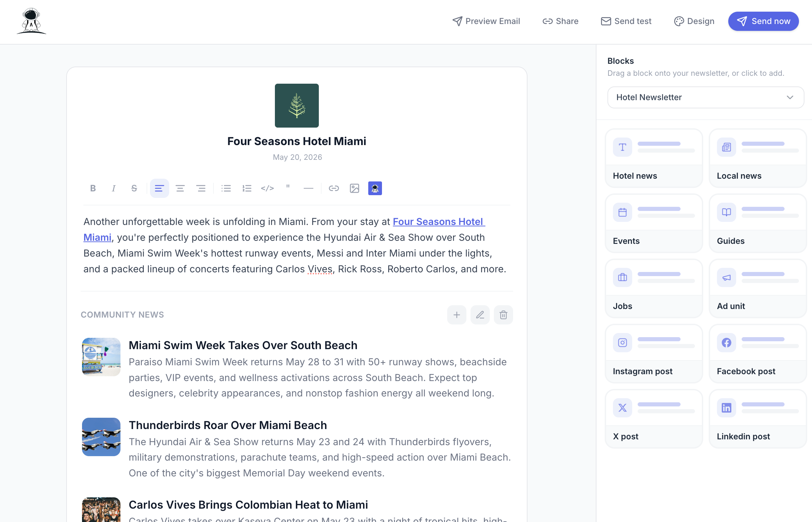This screenshot has height=522, width=812.
Task: Center align the text
Action: click(x=180, y=188)
